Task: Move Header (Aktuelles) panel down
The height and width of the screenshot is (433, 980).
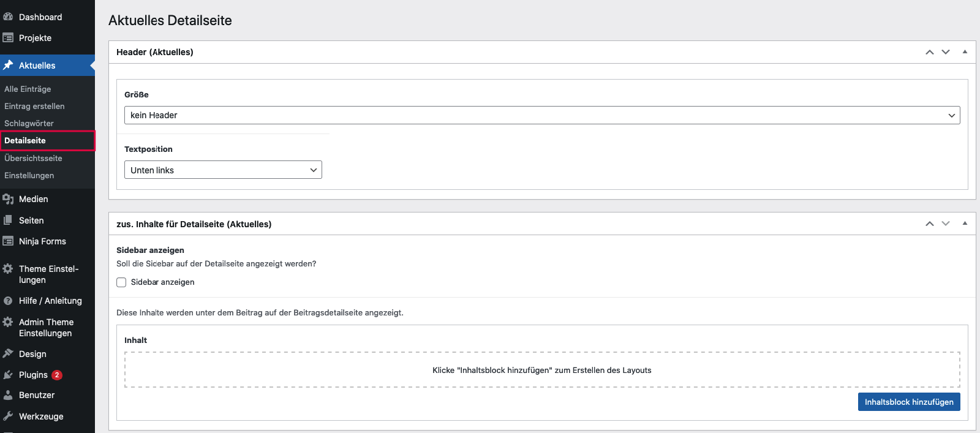Action: [x=946, y=52]
